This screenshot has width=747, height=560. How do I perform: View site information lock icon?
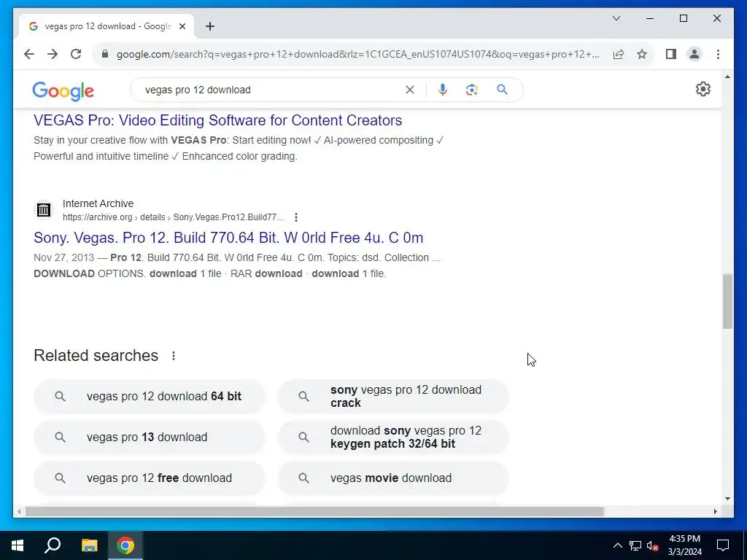105,54
